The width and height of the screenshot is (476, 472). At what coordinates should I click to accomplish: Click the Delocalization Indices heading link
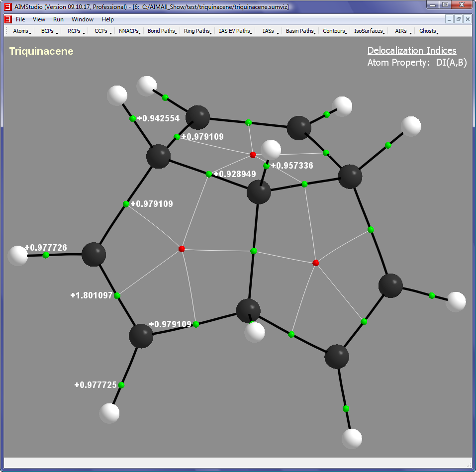coord(411,51)
